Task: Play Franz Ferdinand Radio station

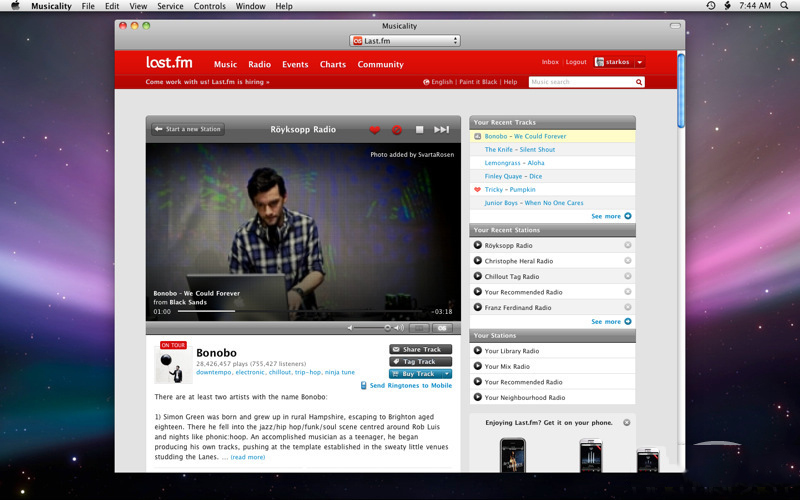Action: pyautogui.click(x=478, y=307)
